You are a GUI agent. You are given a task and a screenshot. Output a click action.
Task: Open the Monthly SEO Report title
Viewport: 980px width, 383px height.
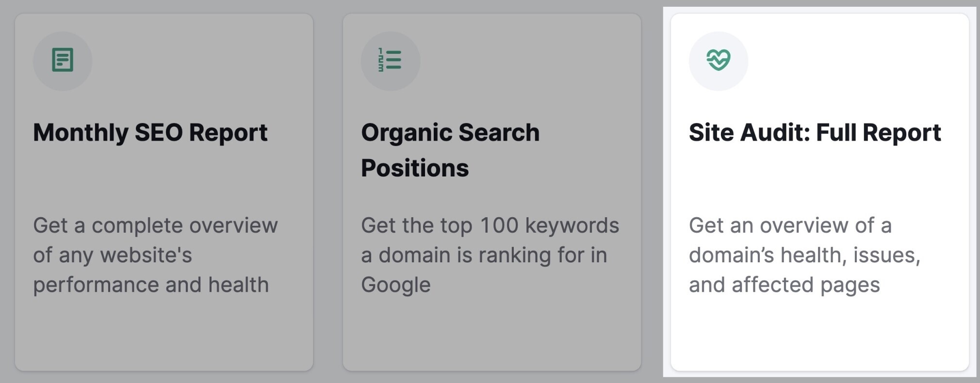click(x=150, y=132)
